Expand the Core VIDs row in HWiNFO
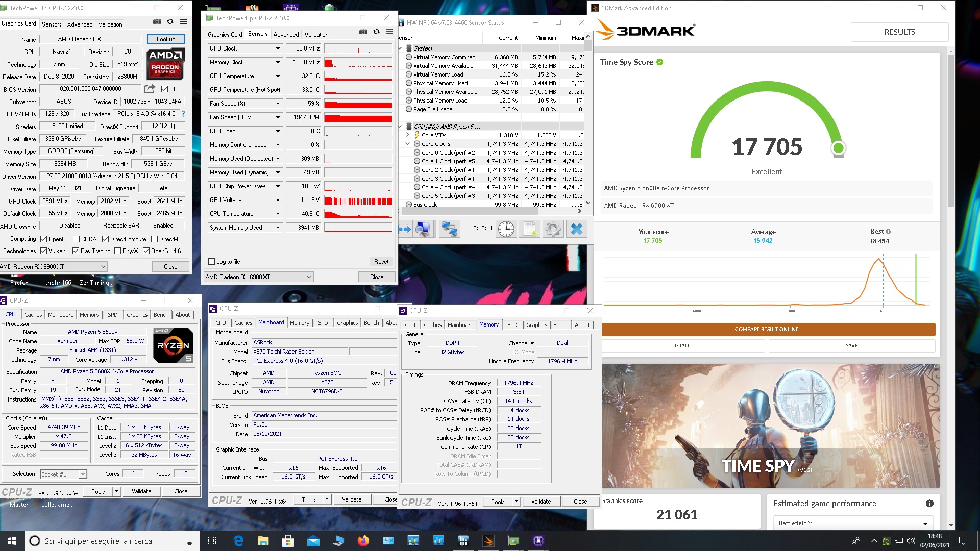This screenshot has height=551, width=980. pyautogui.click(x=408, y=135)
